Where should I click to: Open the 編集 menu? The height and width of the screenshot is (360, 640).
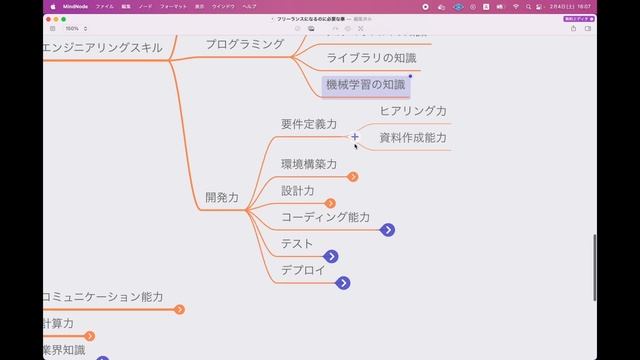pos(126,7)
